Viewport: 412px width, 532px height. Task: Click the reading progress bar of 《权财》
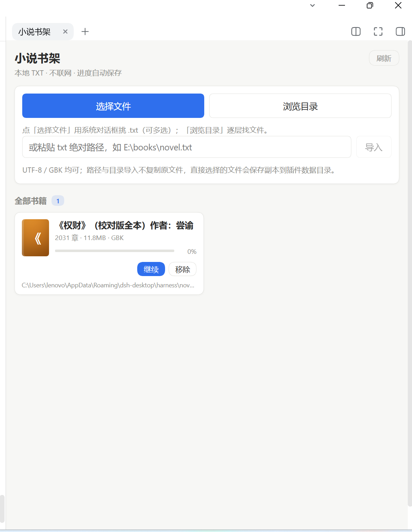click(115, 251)
